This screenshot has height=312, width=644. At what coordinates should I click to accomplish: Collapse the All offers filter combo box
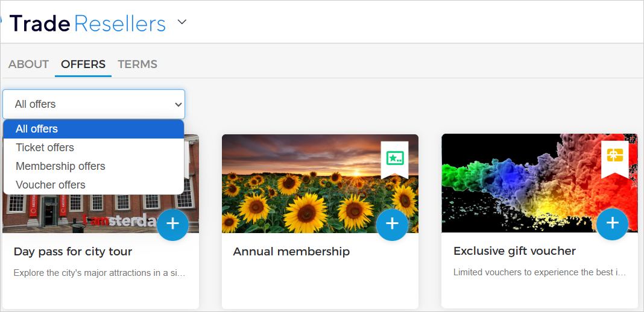(x=93, y=104)
